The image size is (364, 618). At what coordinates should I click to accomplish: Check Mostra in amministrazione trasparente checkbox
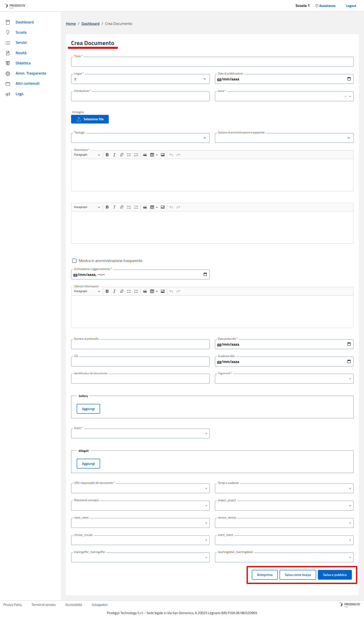[74, 261]
